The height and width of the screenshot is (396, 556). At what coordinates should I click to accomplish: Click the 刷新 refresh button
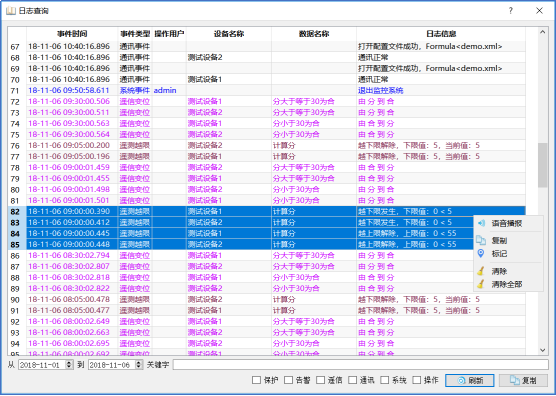pyautogui.click(x=470, y=380)
